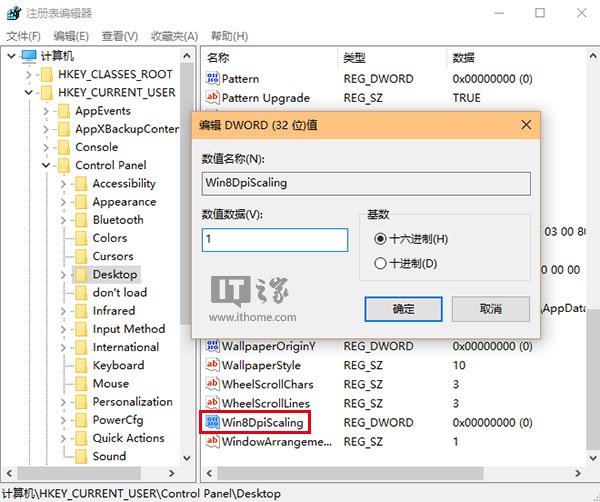Click the Mouse folder icon
This screenshot has width=600, height=502.
(x=81, y=383)
